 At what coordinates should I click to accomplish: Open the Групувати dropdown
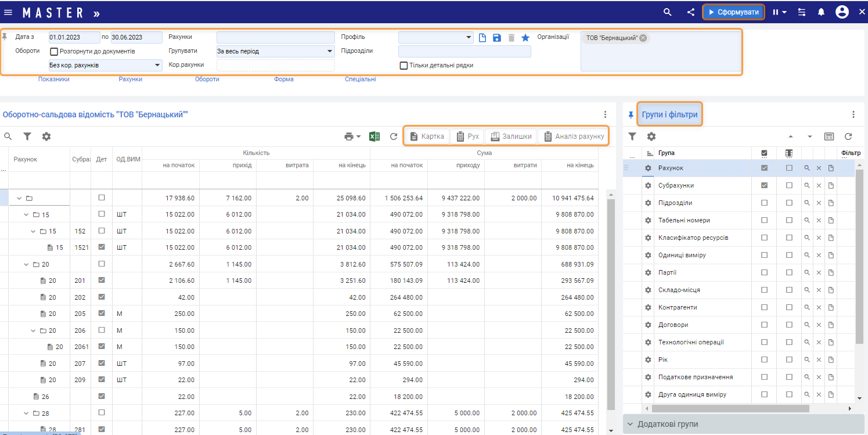(x=275, y=51)
